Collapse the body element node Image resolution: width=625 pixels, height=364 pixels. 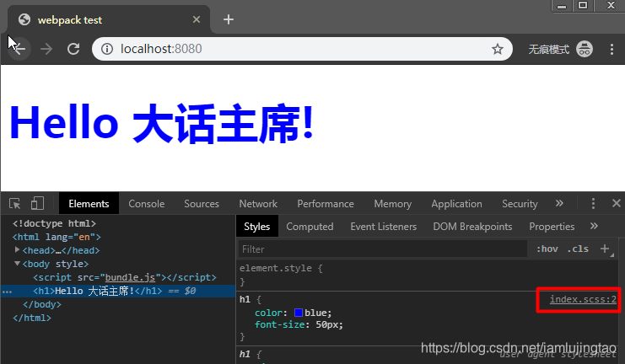click(x=17, y=263)
